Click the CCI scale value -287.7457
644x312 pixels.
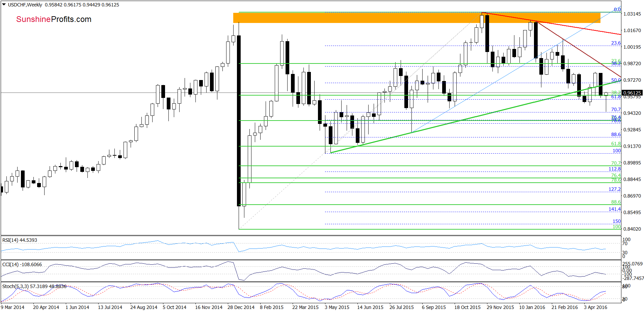[633, 278]
